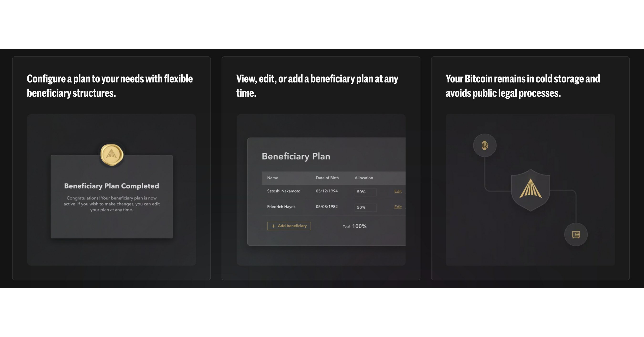
Task: Select the vault cold storage icon
Action: 576,234
